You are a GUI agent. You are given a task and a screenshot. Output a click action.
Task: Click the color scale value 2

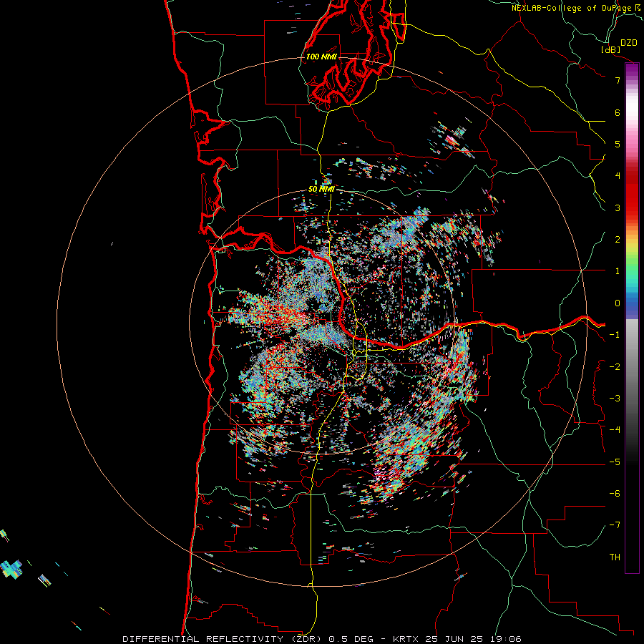618,240
